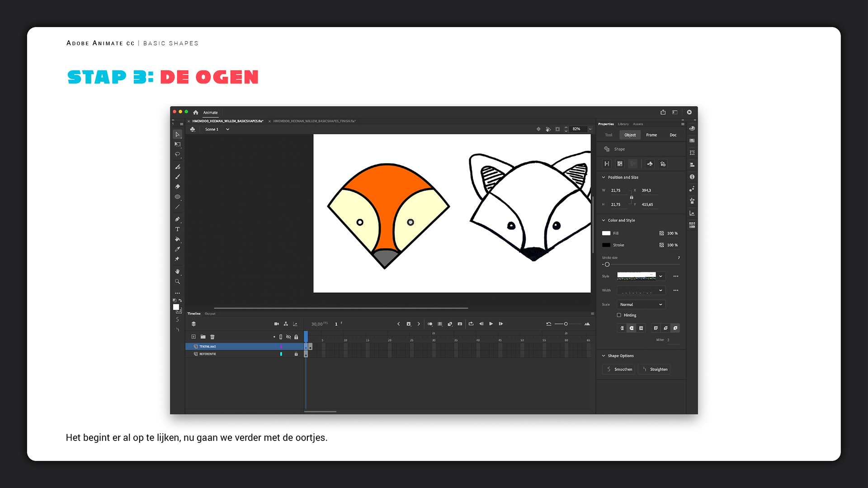Image resolution: width=868 pixels, height=488 pixels.
Task: Open the Library panel tab
Action: click(623, 124)
